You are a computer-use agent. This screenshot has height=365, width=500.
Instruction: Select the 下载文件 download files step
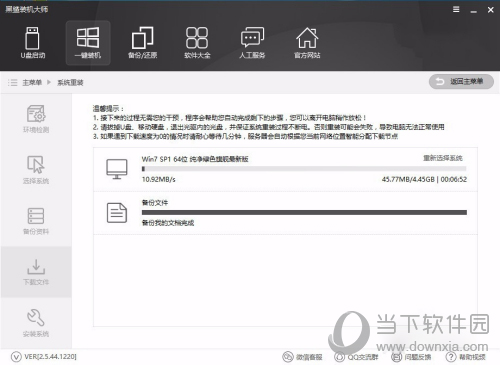tap(36, 272)
